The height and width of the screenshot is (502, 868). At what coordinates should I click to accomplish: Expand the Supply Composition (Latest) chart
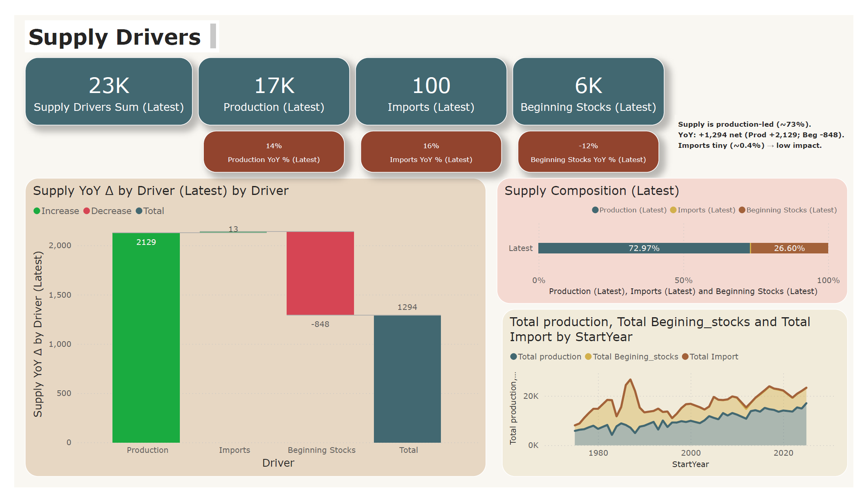point(592,190)
